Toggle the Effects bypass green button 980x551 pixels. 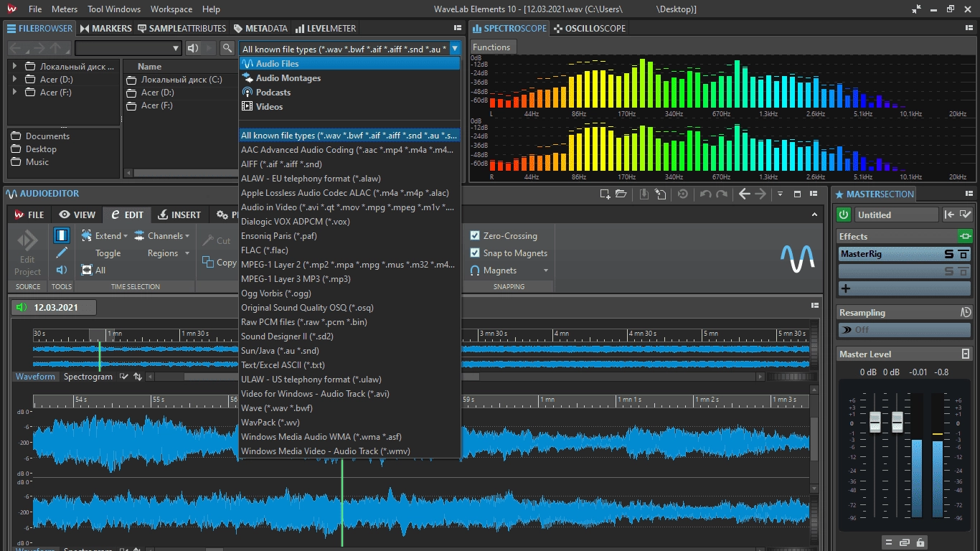966,236
